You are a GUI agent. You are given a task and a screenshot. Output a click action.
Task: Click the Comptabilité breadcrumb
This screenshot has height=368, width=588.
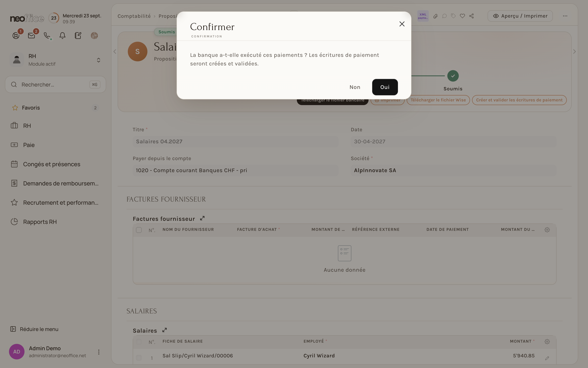coord(134,16)
